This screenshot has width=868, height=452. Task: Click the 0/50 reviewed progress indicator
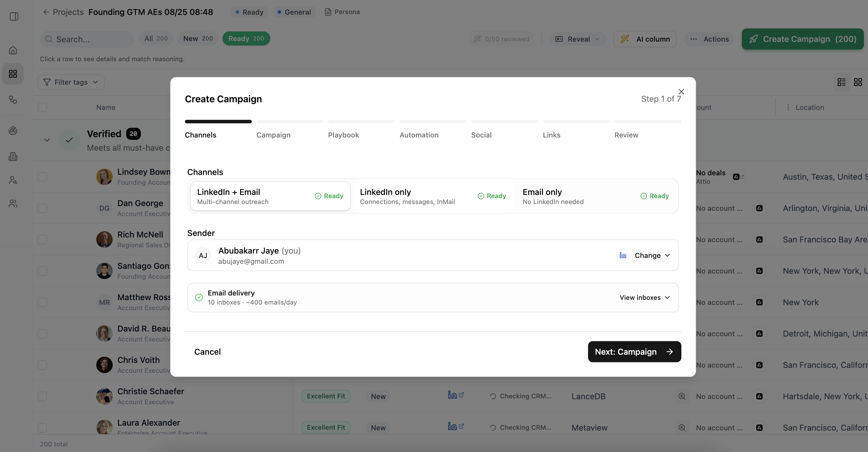(501, 39)
